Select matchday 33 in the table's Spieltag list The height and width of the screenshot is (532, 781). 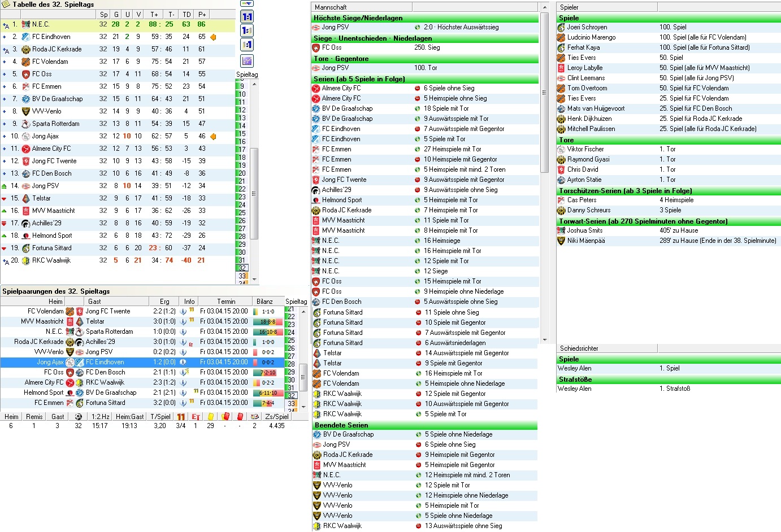(x=242, y=276)
